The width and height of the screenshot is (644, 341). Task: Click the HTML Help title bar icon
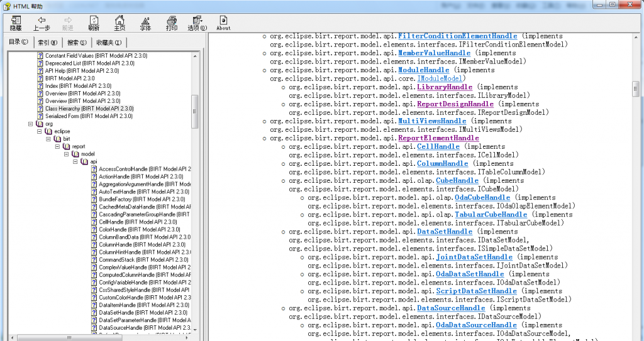coord(6,6)
